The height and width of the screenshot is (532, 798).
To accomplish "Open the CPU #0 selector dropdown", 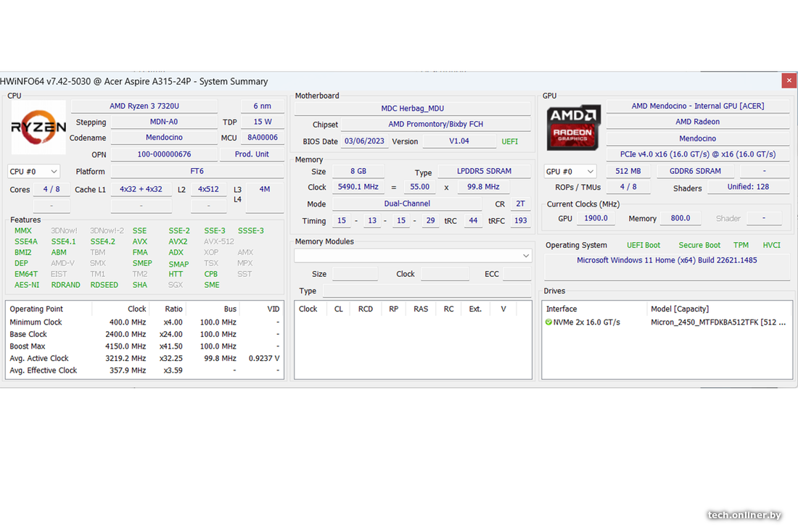I will [x=33, y=172].
